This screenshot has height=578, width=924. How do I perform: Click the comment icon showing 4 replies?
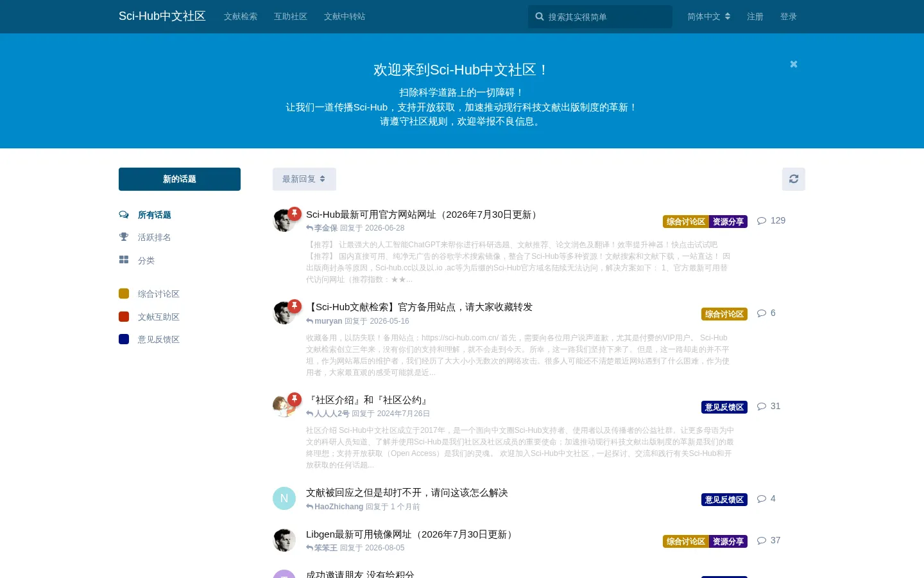(762, 498)
